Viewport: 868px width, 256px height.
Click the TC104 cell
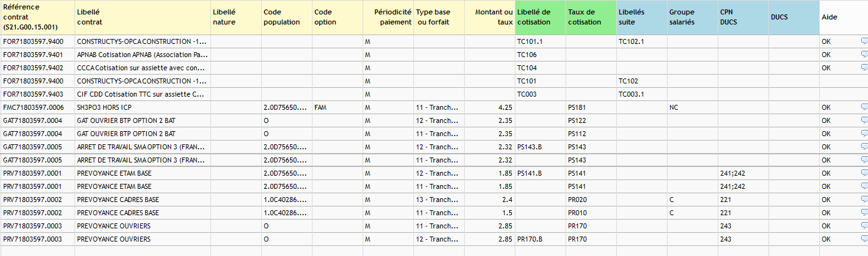tap(540, 68)
